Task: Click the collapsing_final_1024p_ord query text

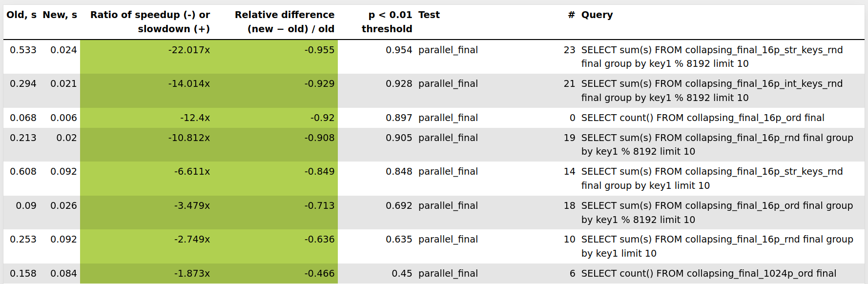Action: pos(708,274)
